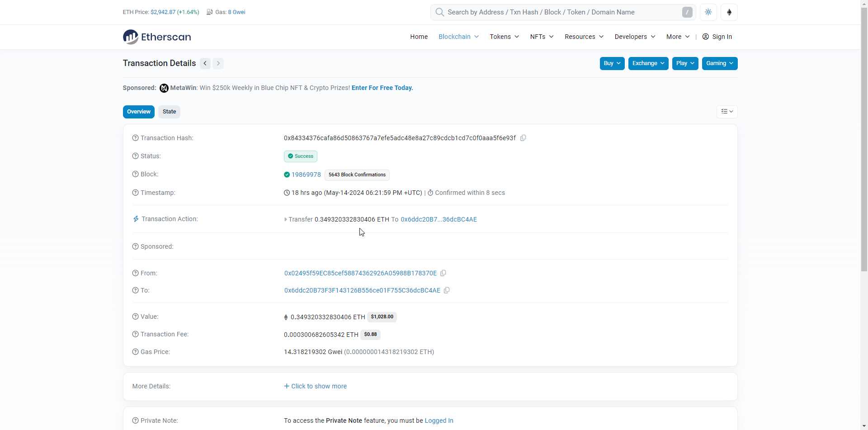Toggle dark mode with the sun icon
This screenshot has width=868, height=430.
coord(708,12)
